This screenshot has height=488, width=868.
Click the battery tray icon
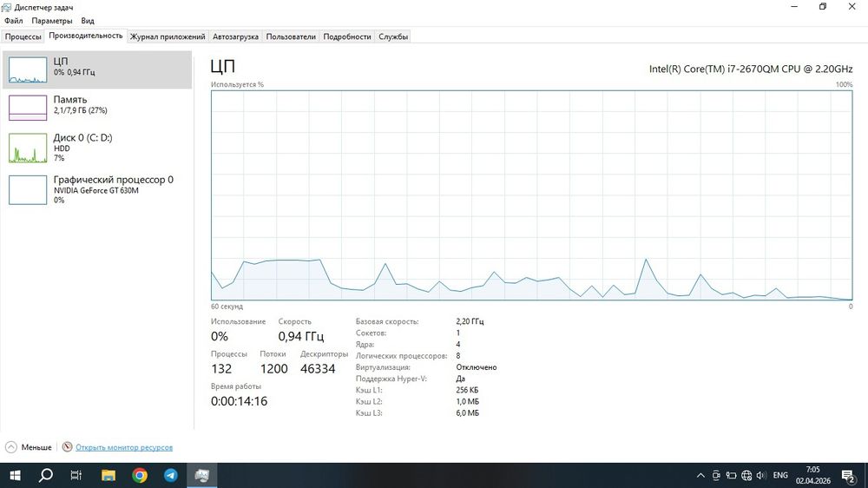click(x=731, y=475)
